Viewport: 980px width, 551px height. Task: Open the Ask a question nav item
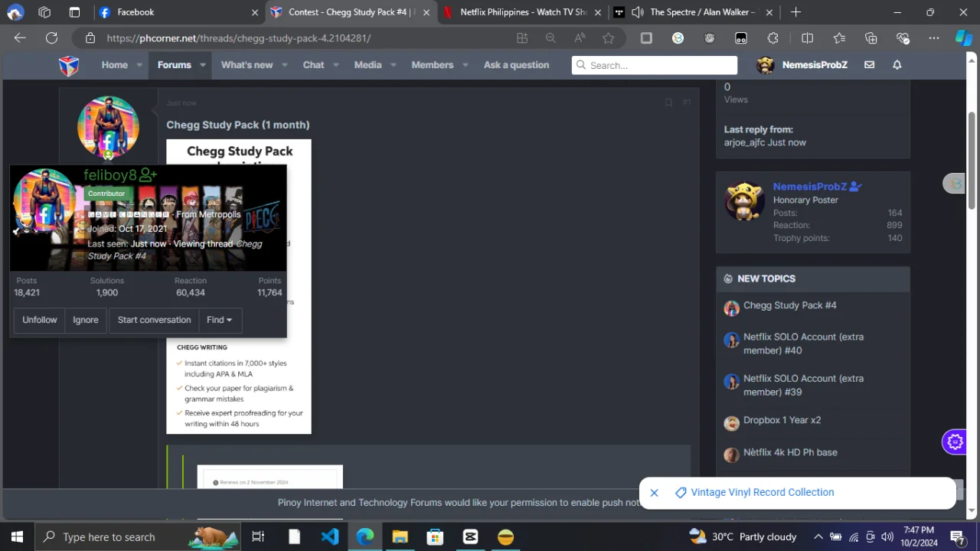click(516, 65)
